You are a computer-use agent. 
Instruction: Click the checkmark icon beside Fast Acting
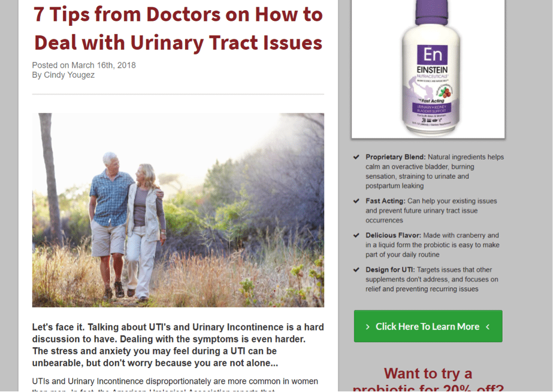[x=356, y=201]
